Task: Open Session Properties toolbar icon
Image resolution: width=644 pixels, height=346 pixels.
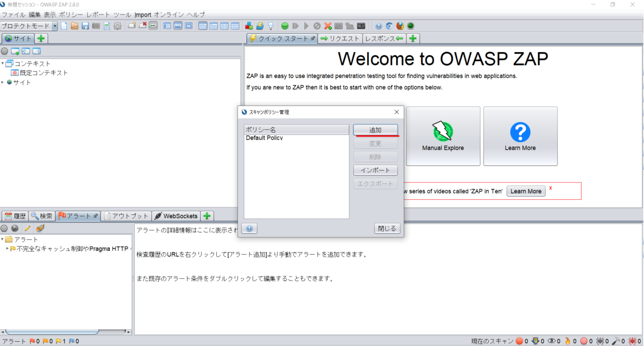Action: pos(107,26)
